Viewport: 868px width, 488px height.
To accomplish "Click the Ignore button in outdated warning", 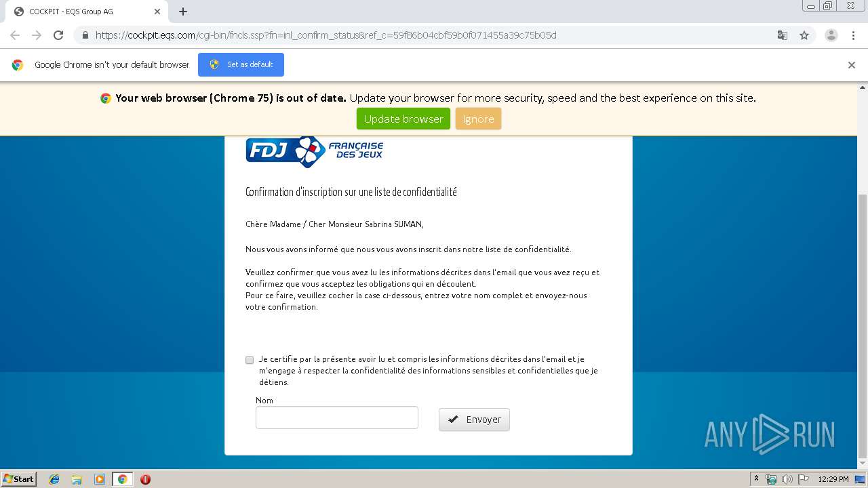I will pos(478,119).
